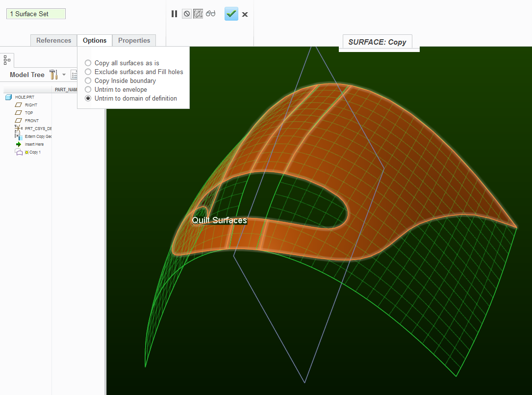Cancel the feature with X icon
The width and height of the screenshot is (532, 395).
(x=245, y=14)
